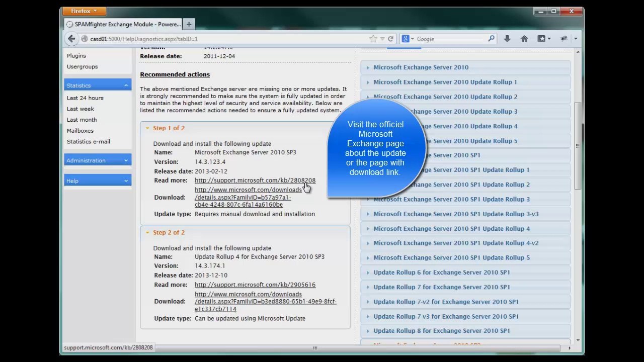644x362 pixels.
Task: Go back to the previous page
Action: click(71, 39)
